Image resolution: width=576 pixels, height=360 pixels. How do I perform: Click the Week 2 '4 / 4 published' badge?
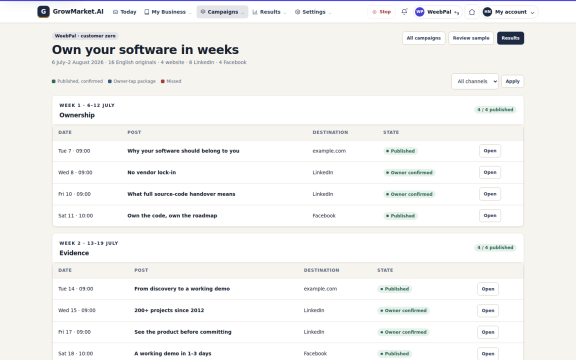[x=495, y=248]
